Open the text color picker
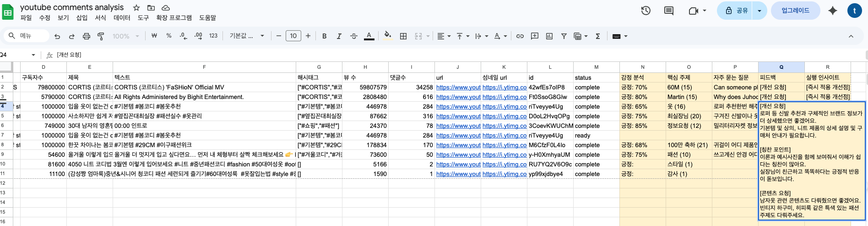Screen dimensions: 868x226 click(369, 36)
